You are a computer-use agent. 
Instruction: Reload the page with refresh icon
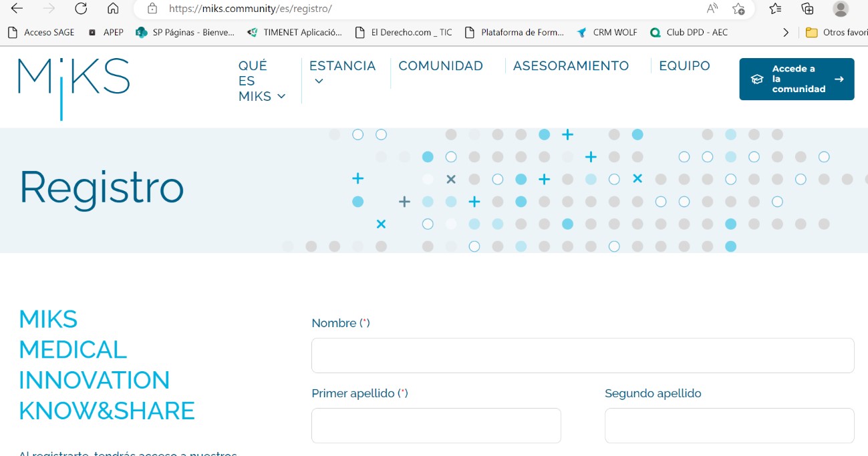[81, 9]
